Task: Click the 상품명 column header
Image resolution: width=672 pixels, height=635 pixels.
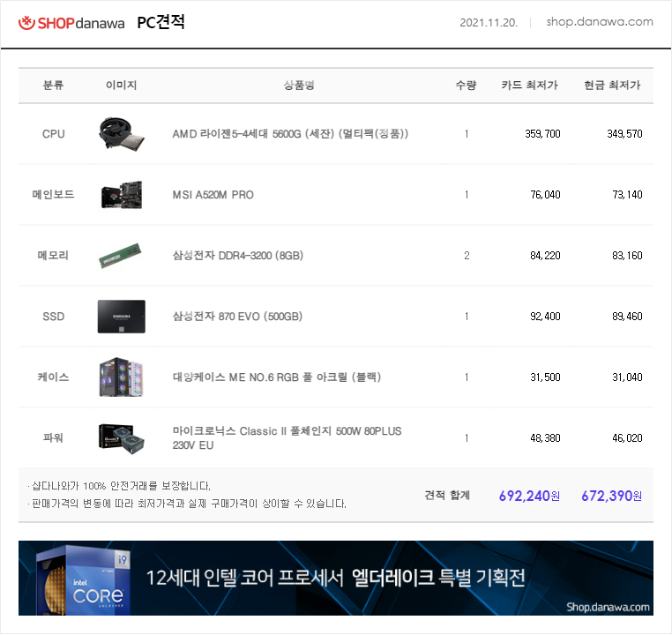Action: point(299,85)
